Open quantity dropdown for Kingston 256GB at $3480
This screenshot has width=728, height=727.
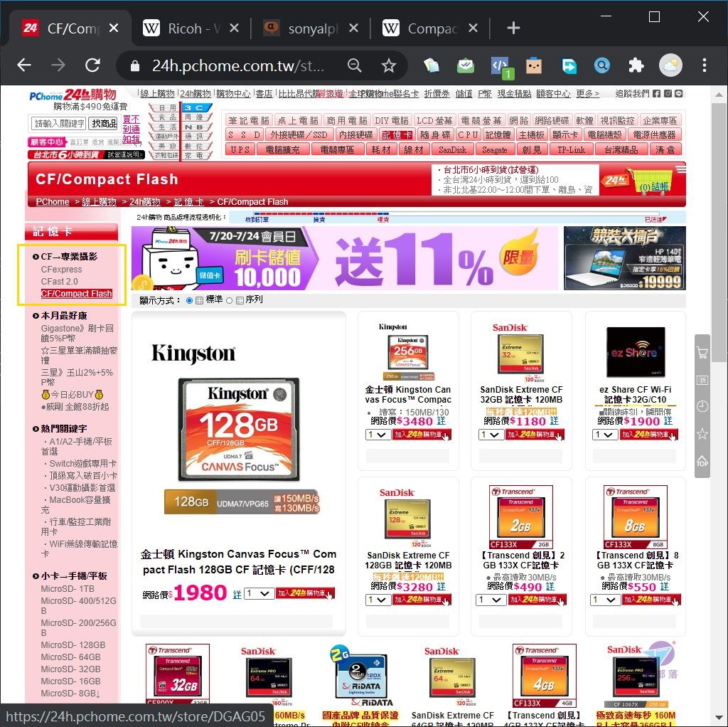(x=378, y=435)
